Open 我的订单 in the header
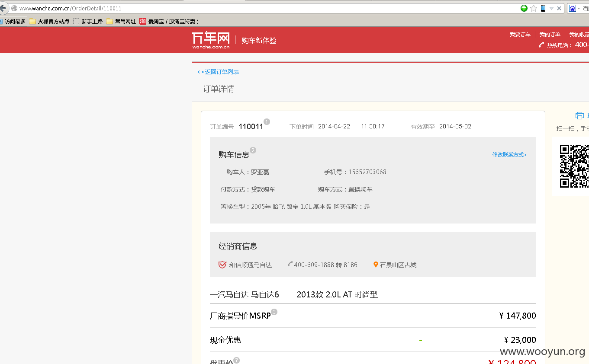 pyautogui.click(x=550, y=35)
